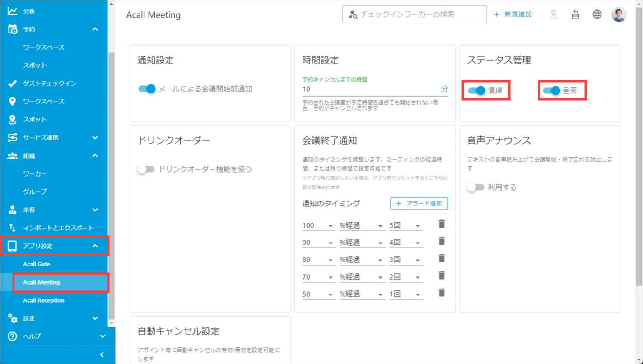Image resolution: width=643 pixels, height=364 pixels.
Task: Collapse the sidebar with the left chevron
Action: coord(102,355)
